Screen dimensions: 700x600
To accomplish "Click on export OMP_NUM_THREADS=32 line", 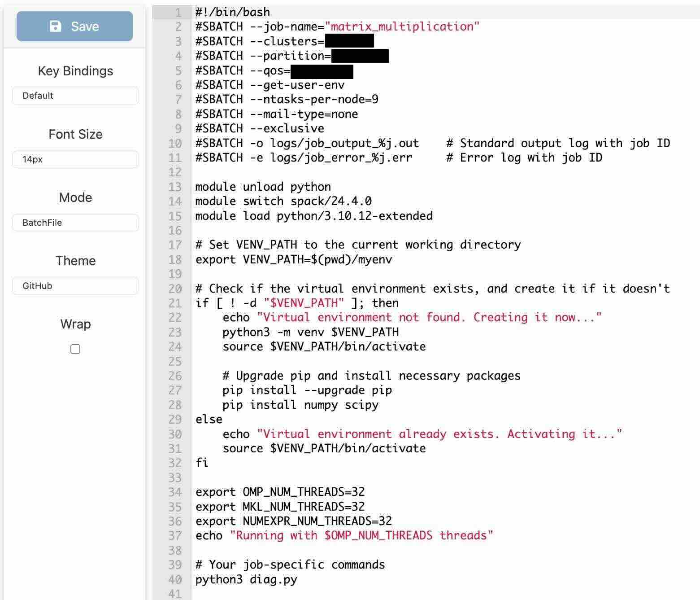I will click(280, 492).
